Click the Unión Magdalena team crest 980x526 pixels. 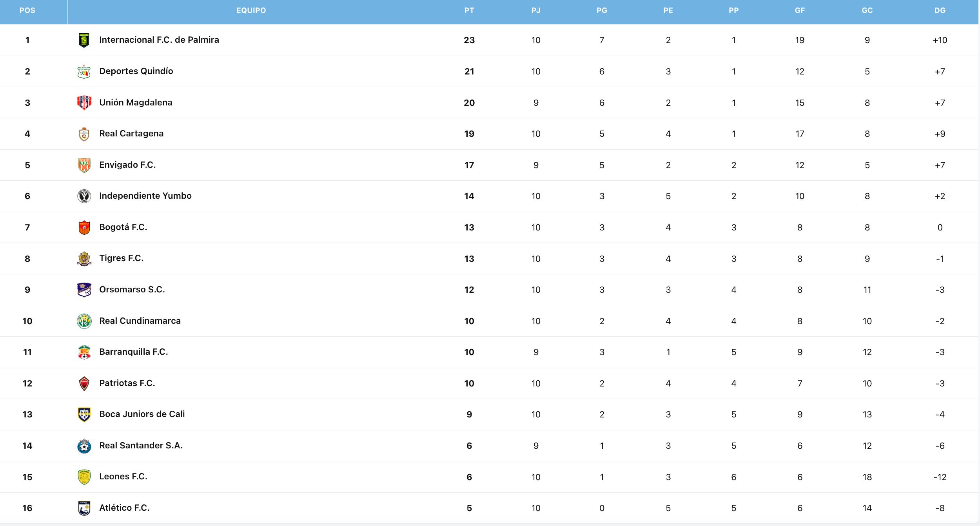84,103
